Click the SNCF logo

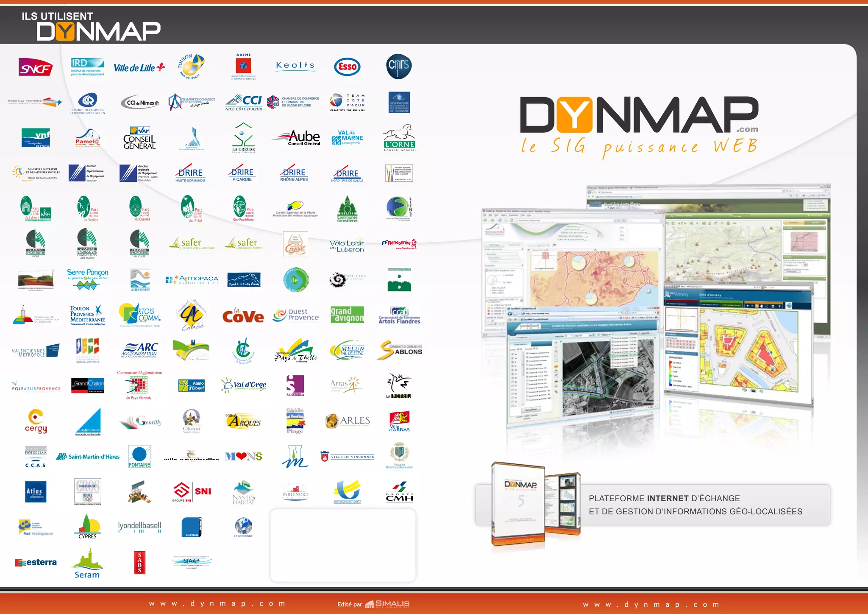(x=36, y=67)
